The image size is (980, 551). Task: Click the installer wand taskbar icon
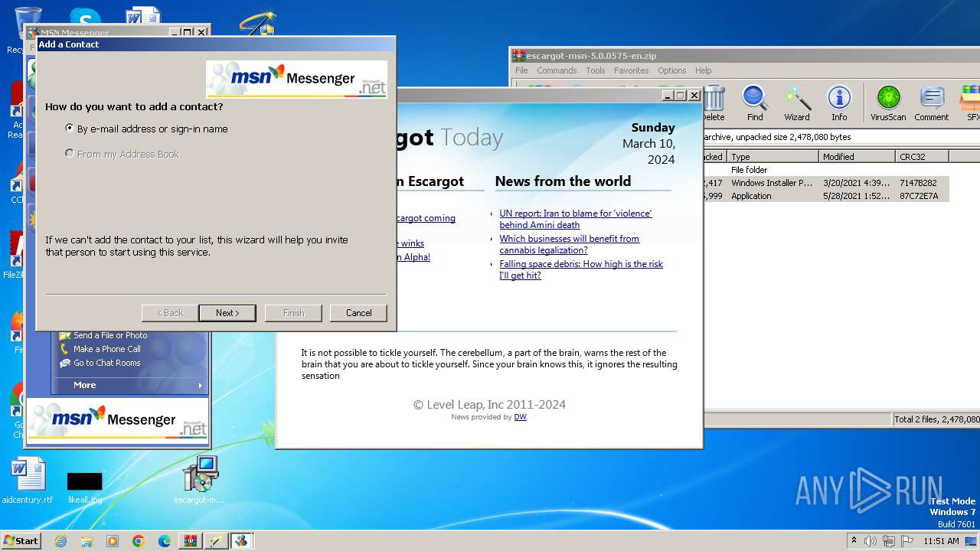coord(216,541)
